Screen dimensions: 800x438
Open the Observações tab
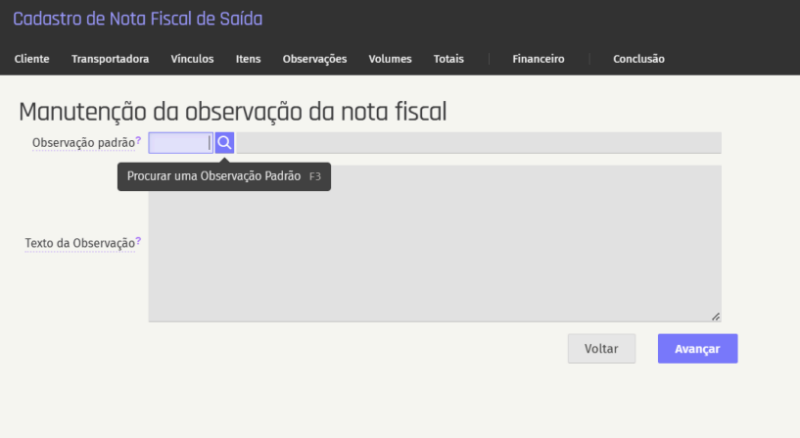(315, 59)
